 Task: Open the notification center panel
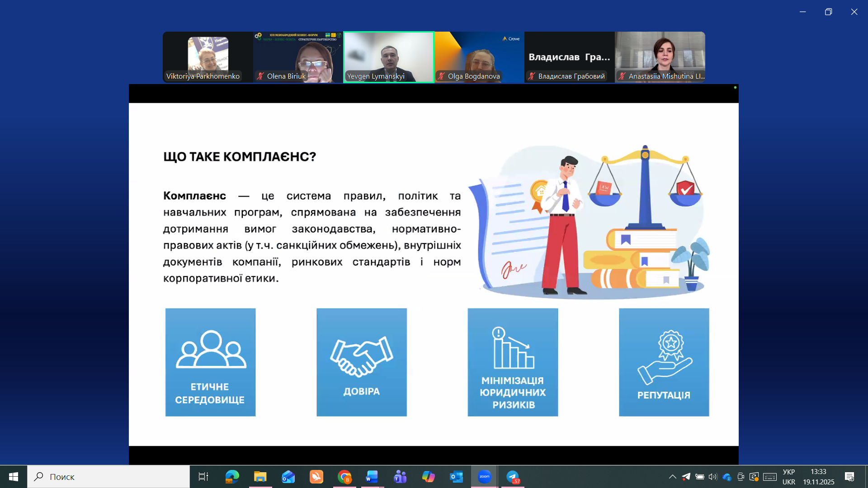click(x=849, y=477)
